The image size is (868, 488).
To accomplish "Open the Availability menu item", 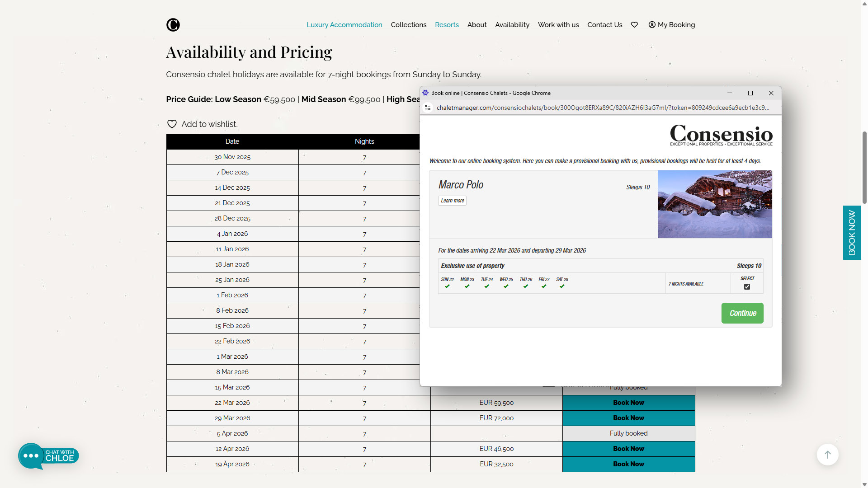I will click(x=512, y=25).
